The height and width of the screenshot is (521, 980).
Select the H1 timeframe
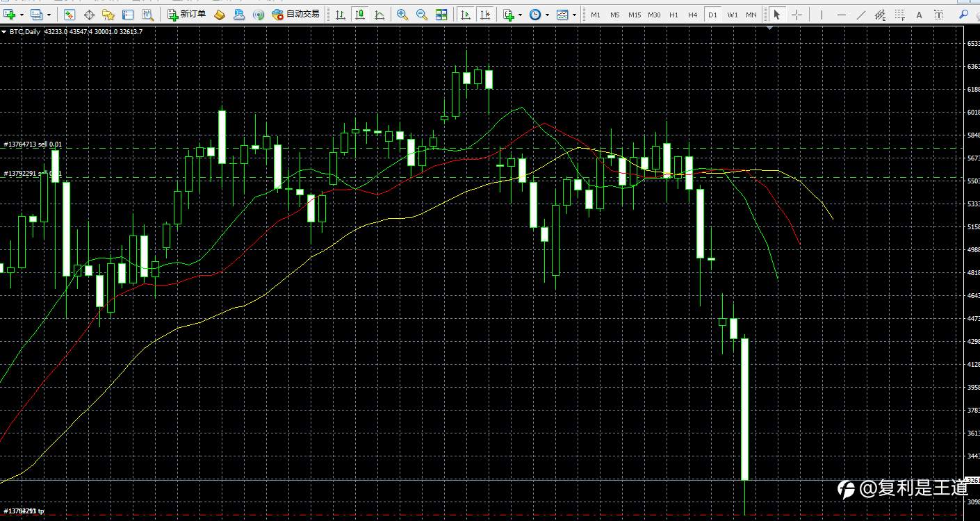point(673,15)
